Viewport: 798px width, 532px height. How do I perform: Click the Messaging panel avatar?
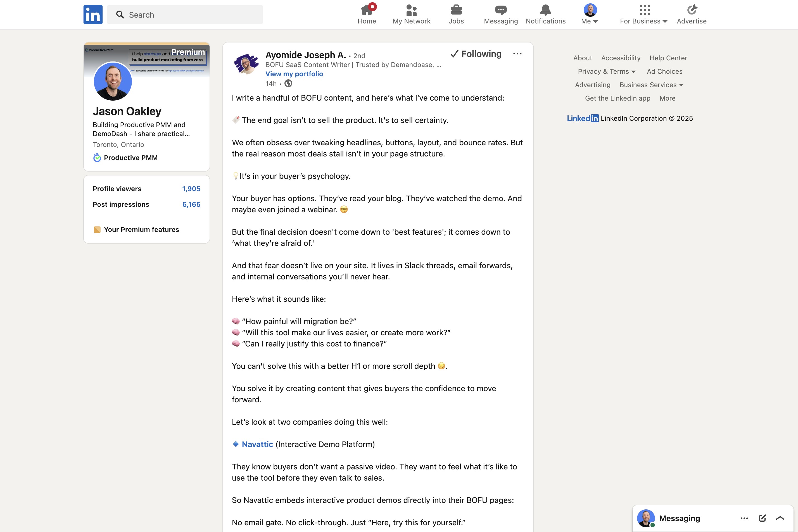(646, 518)
